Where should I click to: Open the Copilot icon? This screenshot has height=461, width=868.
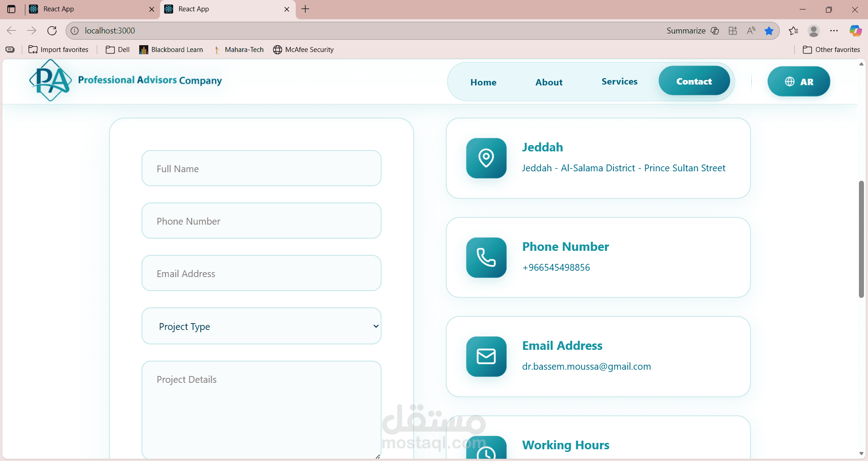click(855, 30)
